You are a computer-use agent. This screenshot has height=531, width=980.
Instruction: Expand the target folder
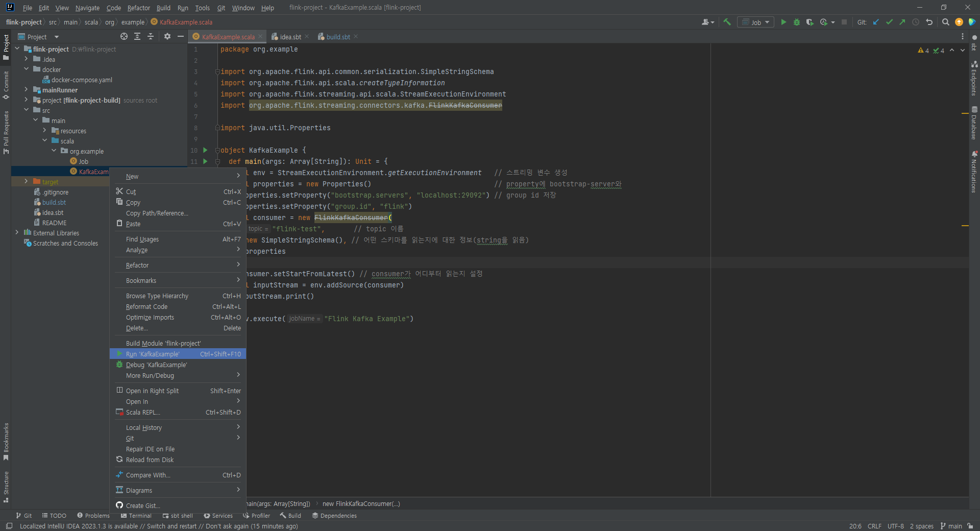27,181
